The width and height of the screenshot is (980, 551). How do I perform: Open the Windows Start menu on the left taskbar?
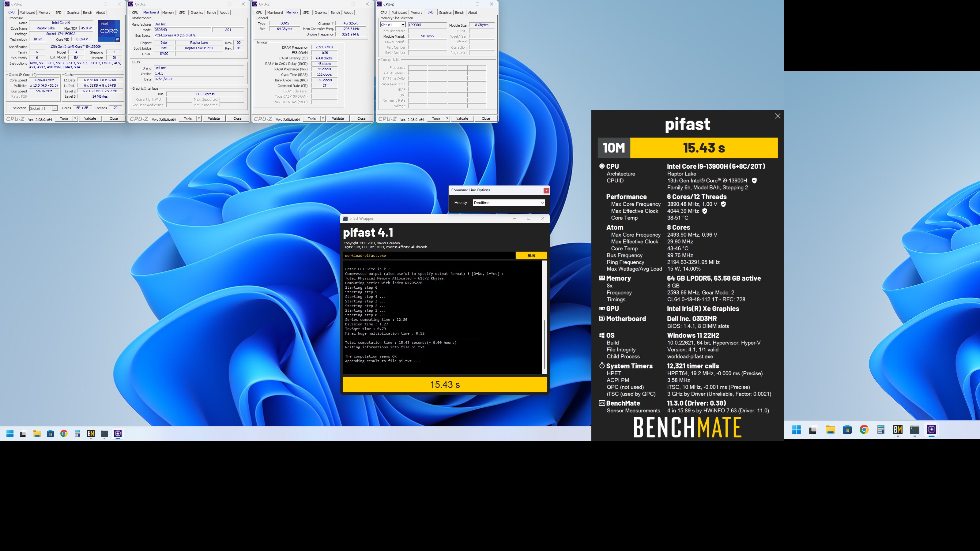tap(10, 433)
